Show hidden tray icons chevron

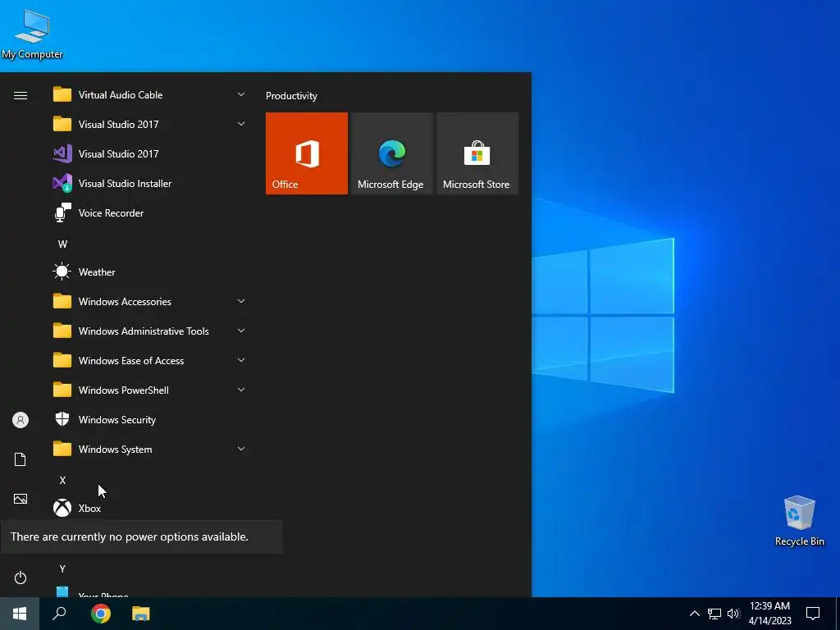694,614
